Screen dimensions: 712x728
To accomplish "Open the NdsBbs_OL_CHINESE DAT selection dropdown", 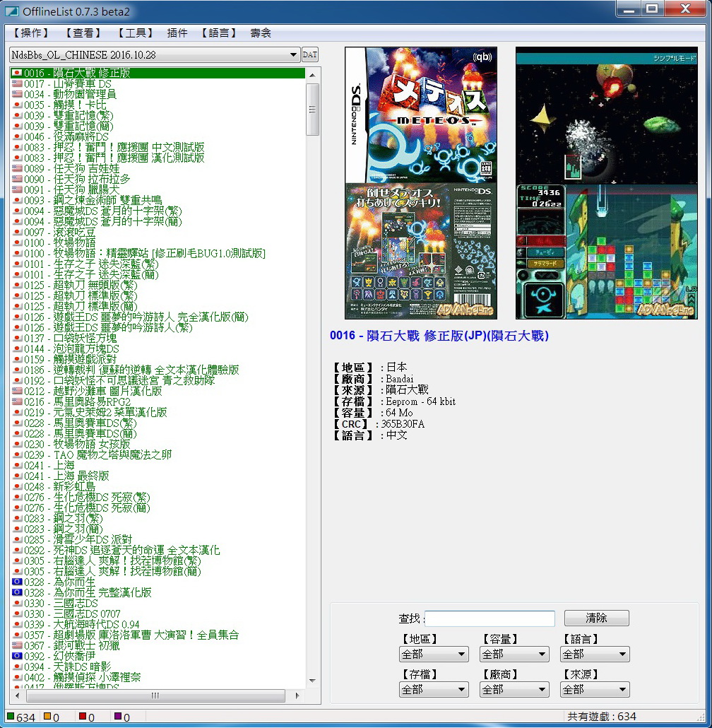I will [x=155, y=55].
